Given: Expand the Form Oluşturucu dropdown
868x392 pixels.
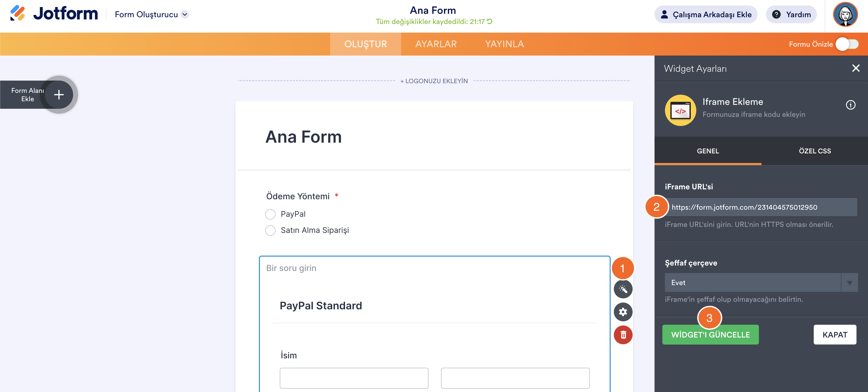Looking at the screenshot, I should 185,15.
